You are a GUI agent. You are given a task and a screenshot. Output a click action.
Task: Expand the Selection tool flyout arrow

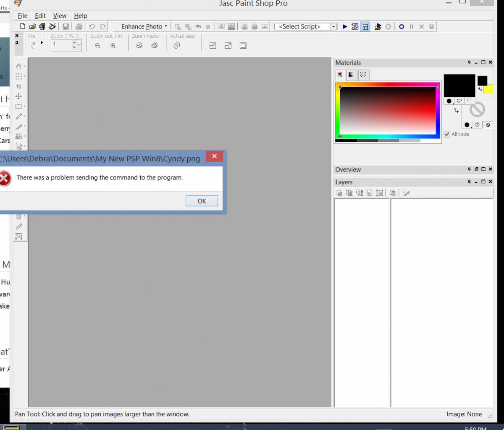(25, 107)
